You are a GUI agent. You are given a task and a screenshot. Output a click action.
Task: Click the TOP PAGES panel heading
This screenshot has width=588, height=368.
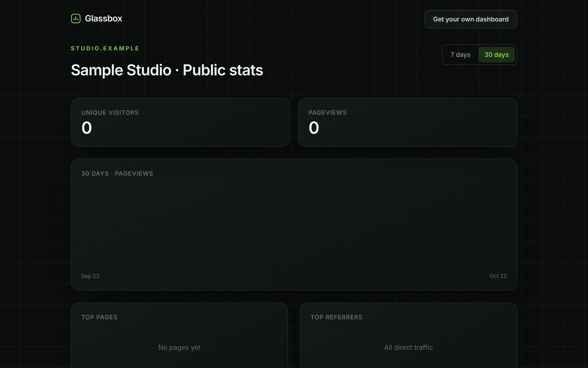pyautogui.click(x=99, y=317)
